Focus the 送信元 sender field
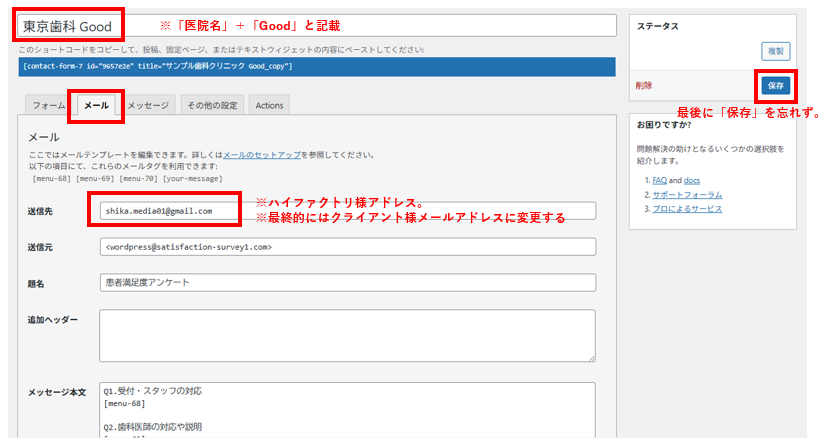Viewport: 820px width, 446px height. 347,247
